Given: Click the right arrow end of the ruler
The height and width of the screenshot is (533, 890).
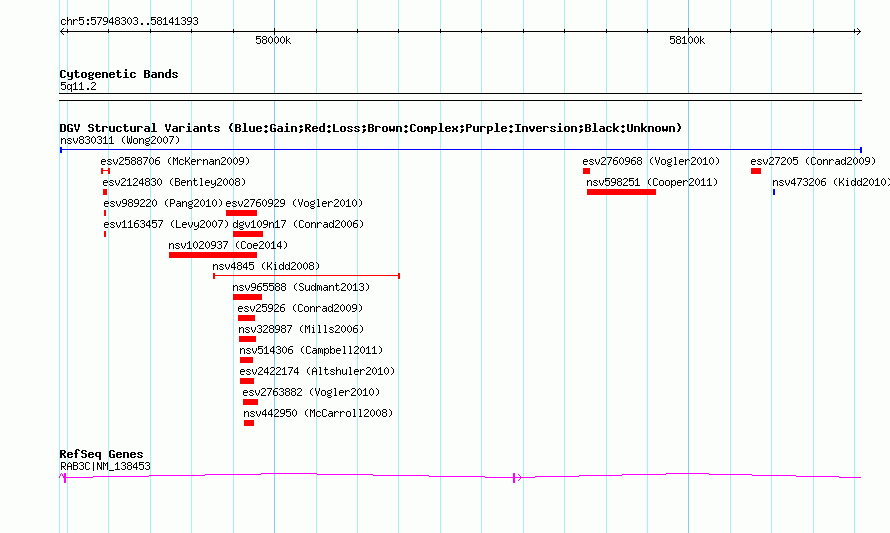Looking at the screenshot, I should [x=858, y=32].
